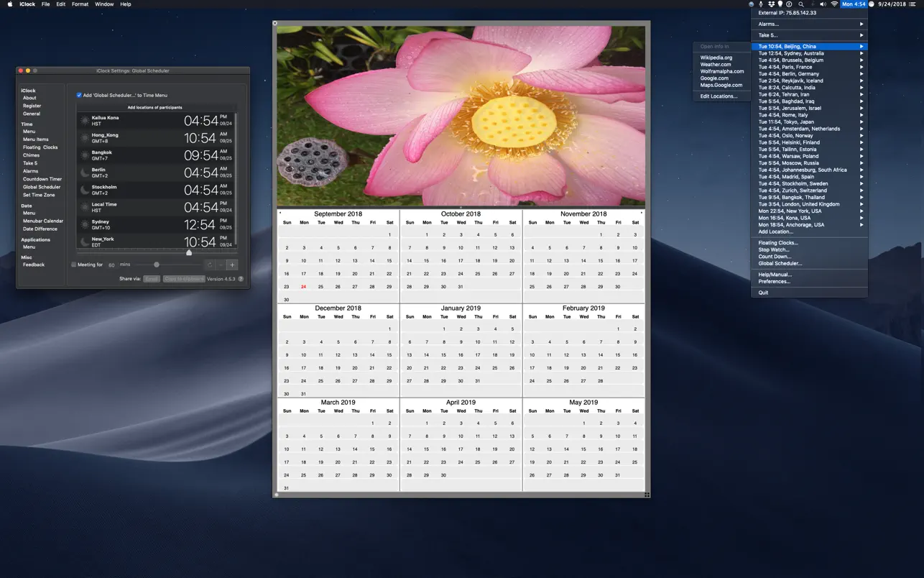The image size is (924, 578).
Task: Expand the Alarms... submenu
Action: coord(808,24)
